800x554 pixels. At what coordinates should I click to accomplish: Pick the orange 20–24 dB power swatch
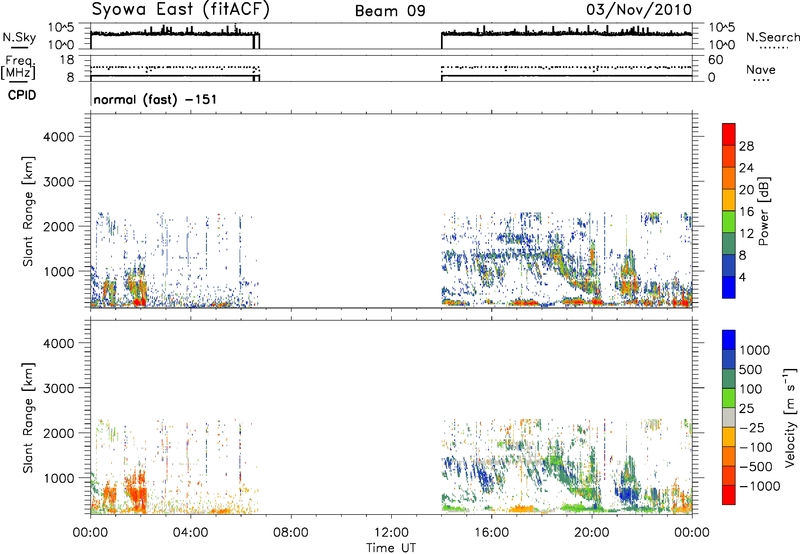(729, 178)
